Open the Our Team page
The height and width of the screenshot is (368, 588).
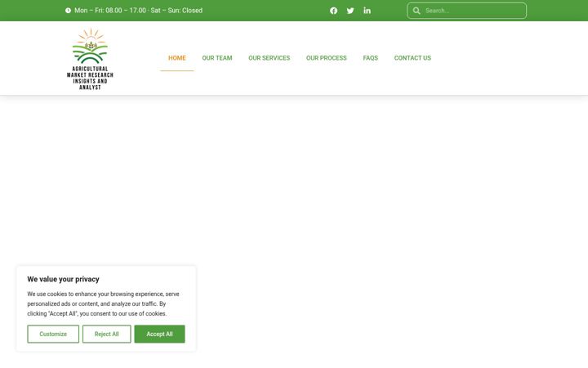click(217, 58)
